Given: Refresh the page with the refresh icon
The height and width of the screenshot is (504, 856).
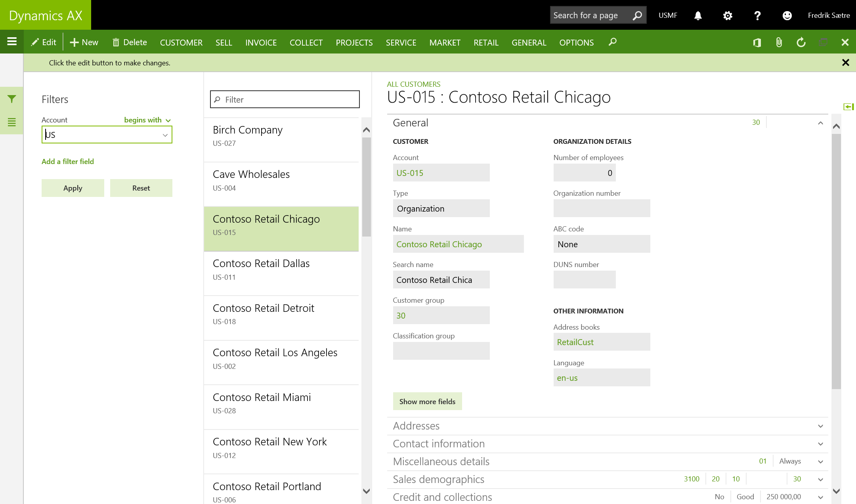Looking at the screenshot, I should click(x=801, y=42).
